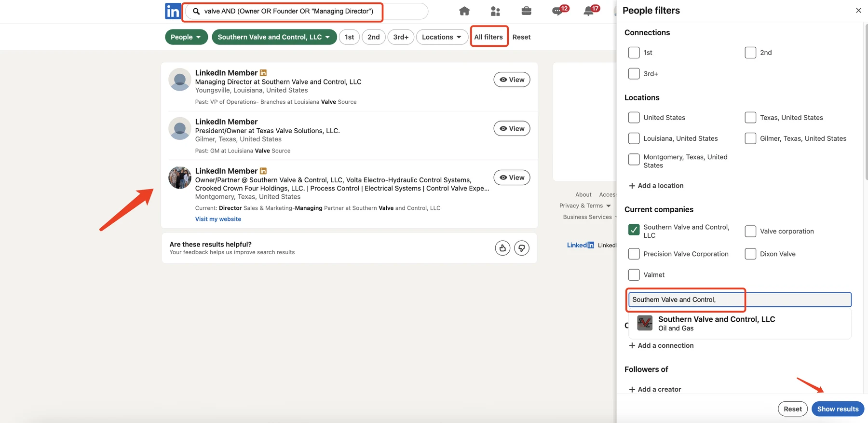Open Visit my website link
This screenshot has height=423, width=868.
[x=218, y=219]
